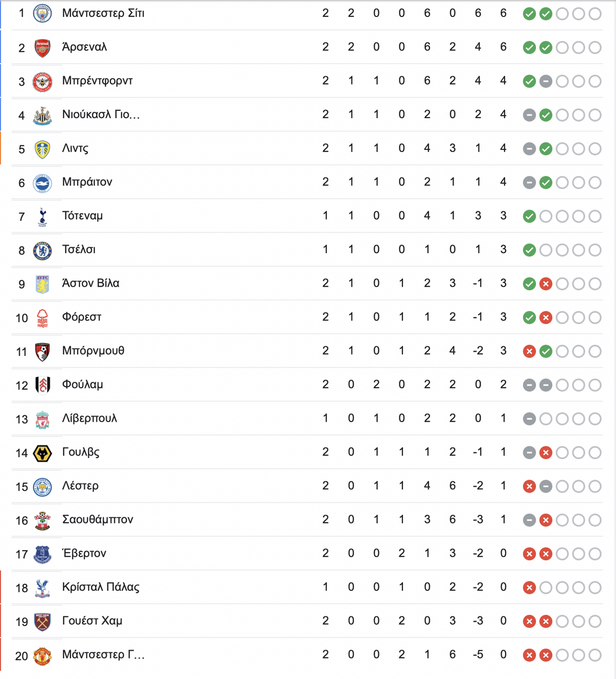Click the Arsenal club crest
Screen dimensions: 616x679
43,47
